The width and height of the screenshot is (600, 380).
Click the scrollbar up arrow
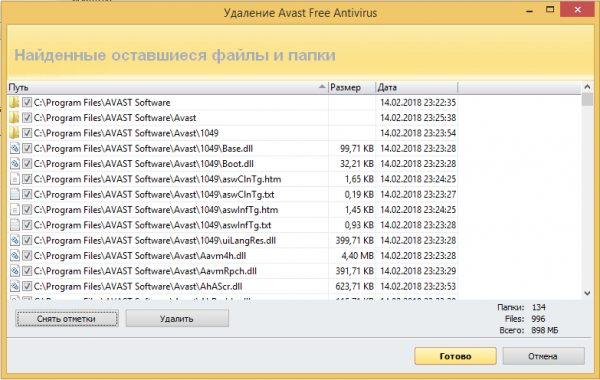[587, 87]
